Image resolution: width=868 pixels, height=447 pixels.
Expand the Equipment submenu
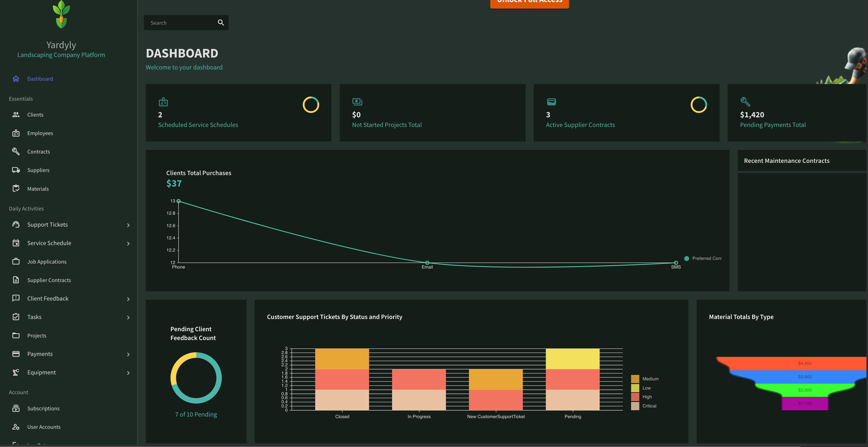[x=128, y=373]
